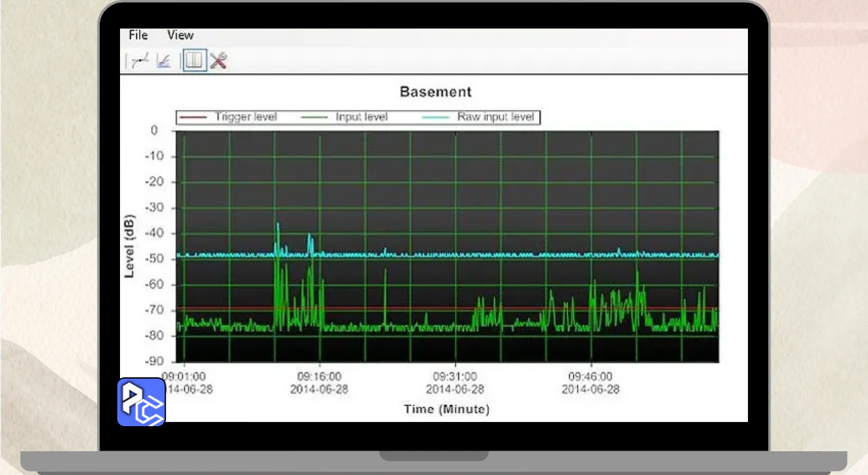The height and width of the screenshot is (475, 868).
Task: Click the 09:16:00 time axis label
Action: point(319,377)
